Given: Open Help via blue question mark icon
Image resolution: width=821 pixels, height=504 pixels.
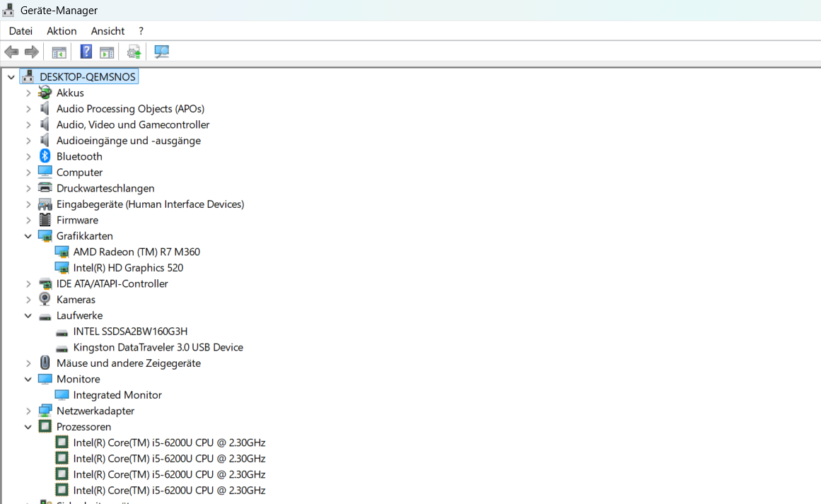Looking at the screenshot, I should coord(86,52).
